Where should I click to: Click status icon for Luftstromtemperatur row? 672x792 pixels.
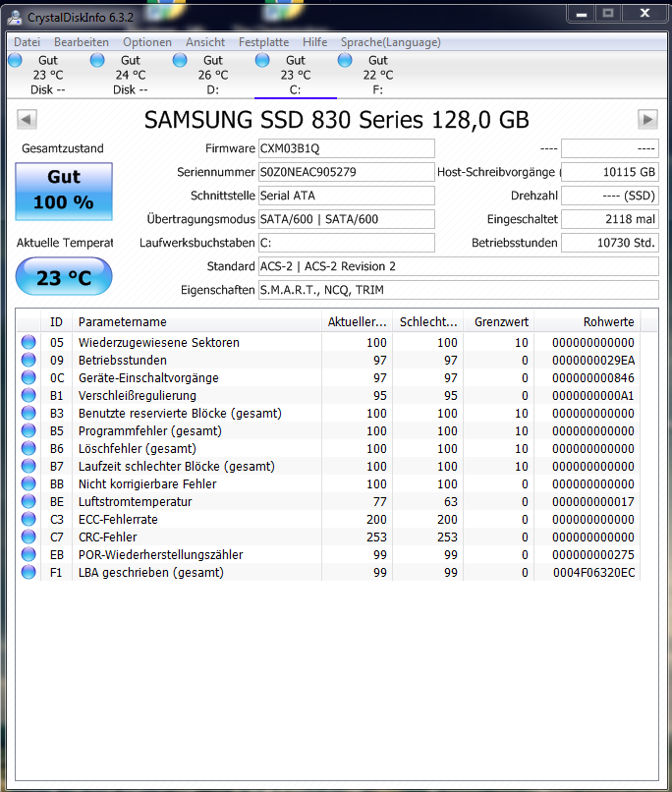[x=28, y=501]
